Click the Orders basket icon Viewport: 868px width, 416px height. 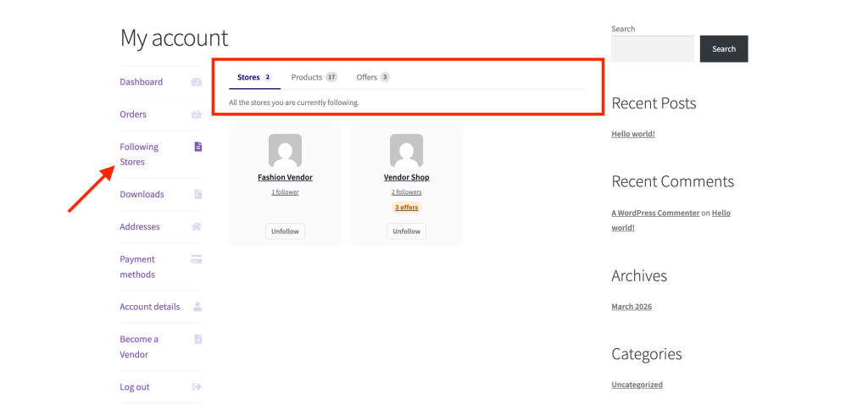point(197,114)
